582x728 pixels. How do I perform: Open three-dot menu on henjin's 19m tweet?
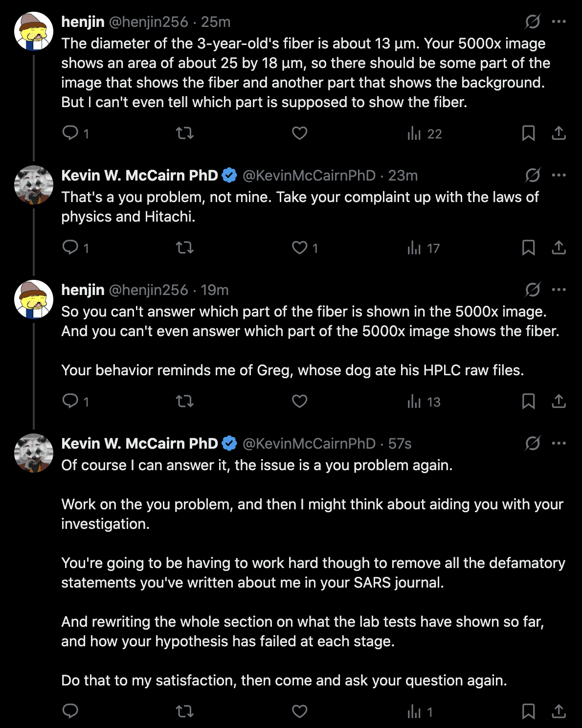[x=559, y=290]
